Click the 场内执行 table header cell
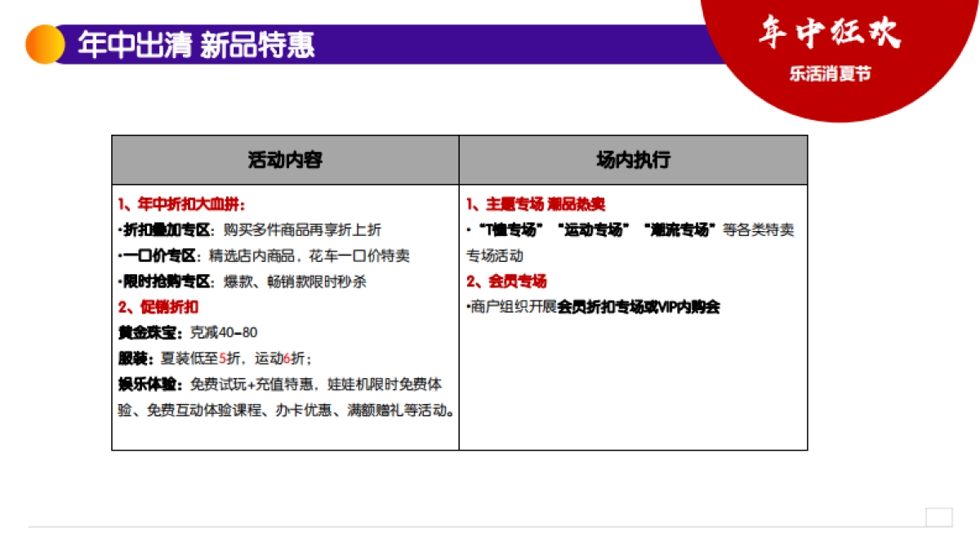Screen dimensions: 980x551 pos(633,160)
